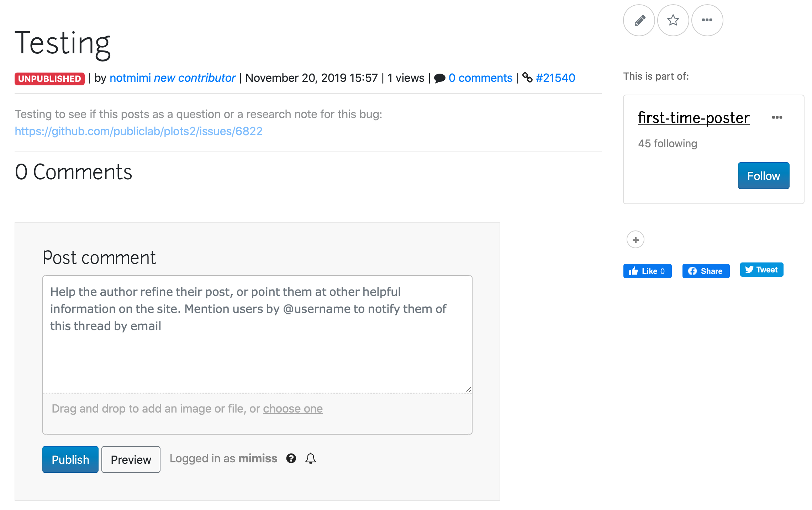
Task: Open the top-right ellipsis options menu
Action: pyautogui.click(x=707, y=20)
